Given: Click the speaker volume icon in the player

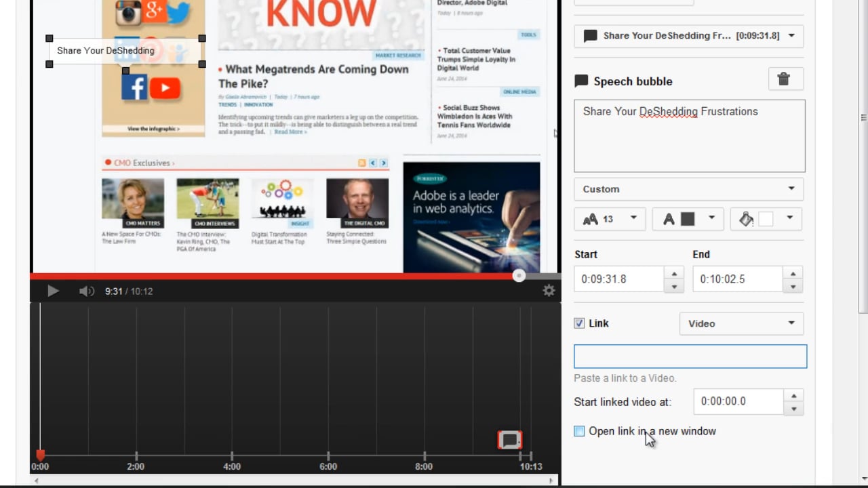Looking at the screenshot, I should [86, 291].
